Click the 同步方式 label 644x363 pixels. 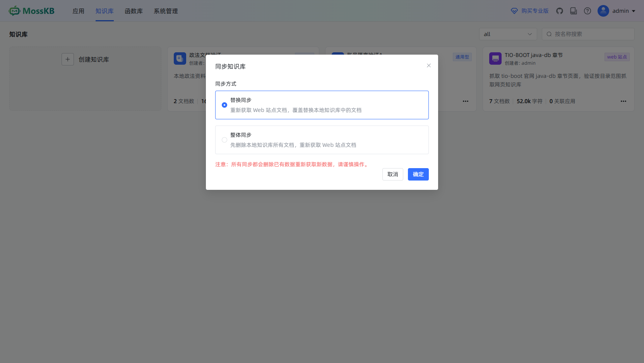(226, 84)
